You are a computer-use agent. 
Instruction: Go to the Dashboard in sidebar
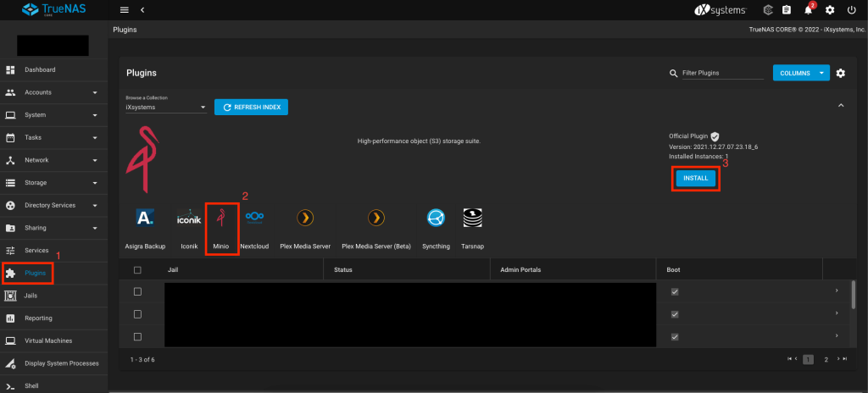click(53, 69)
